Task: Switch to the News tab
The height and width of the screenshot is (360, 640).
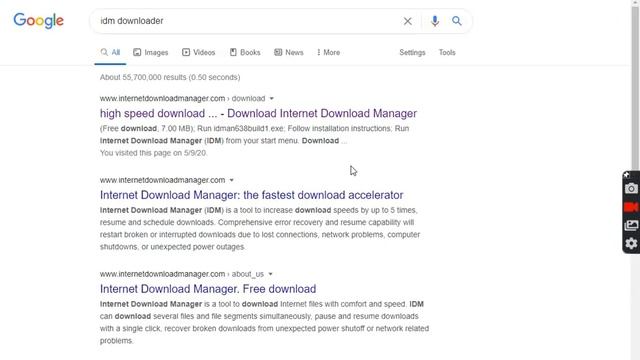Action: tap(289, 52)
